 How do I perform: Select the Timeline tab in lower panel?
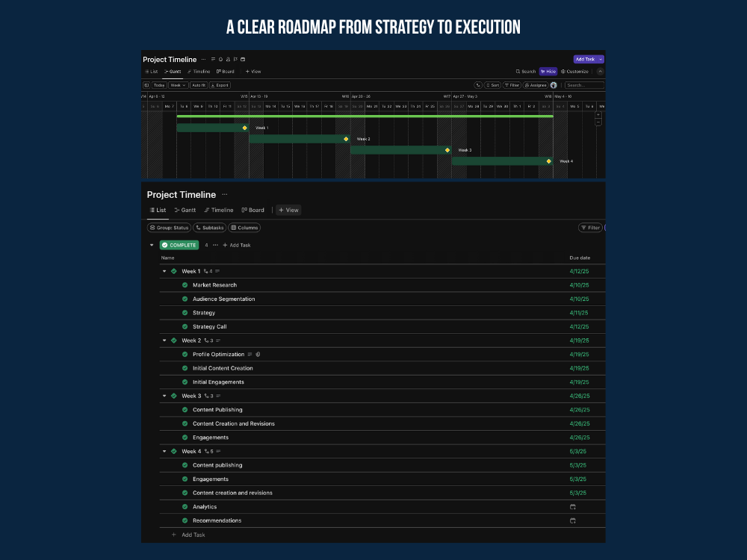[219, 210]
